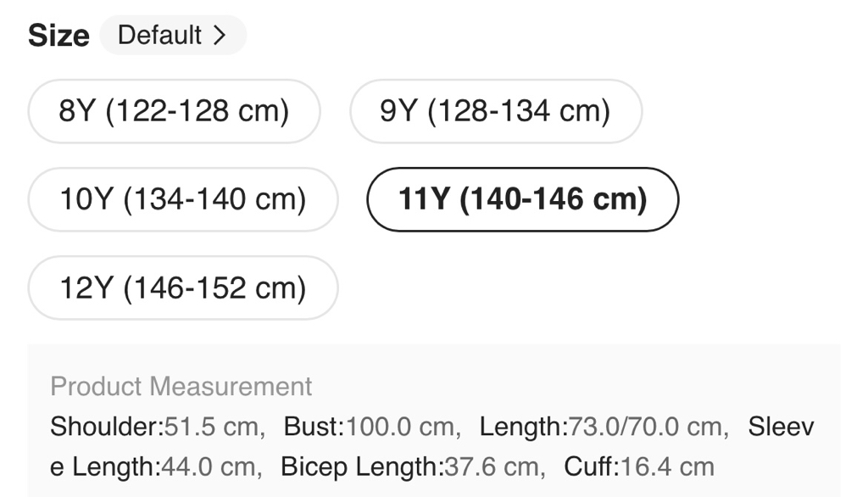Click the Shoulder measurement label
The image size is (868, 497).
106,427
